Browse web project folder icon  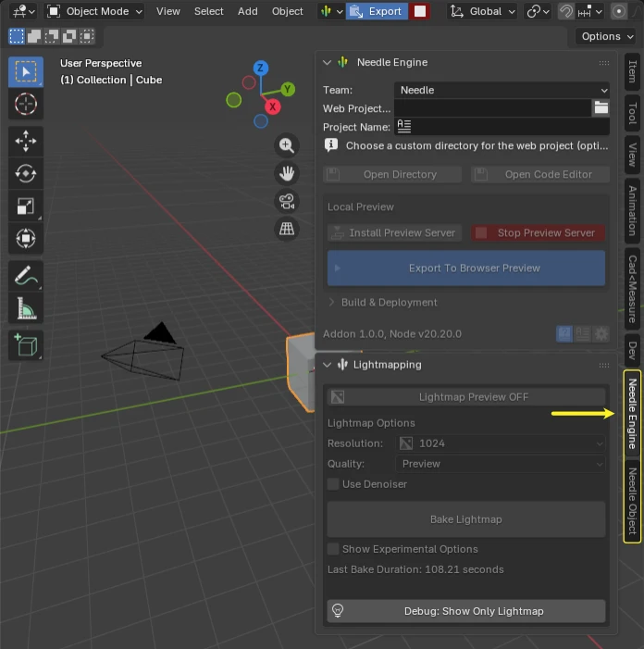pos(601,108)
